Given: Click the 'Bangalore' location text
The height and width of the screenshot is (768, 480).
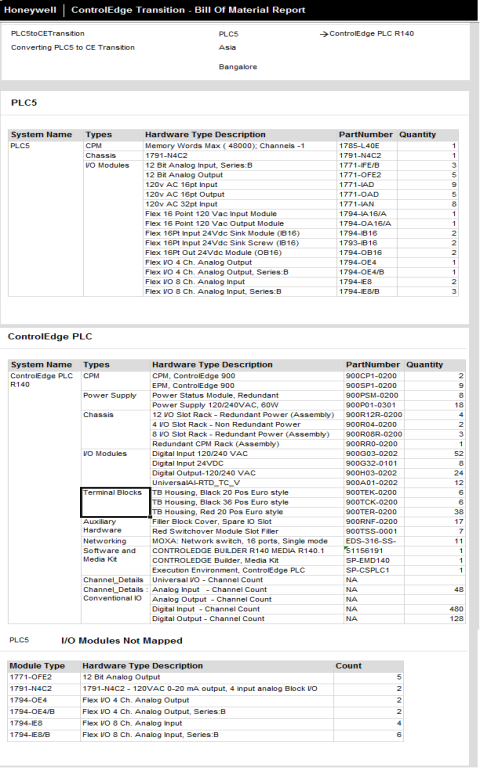Looking at the screenshot, I should click(238, 67).
